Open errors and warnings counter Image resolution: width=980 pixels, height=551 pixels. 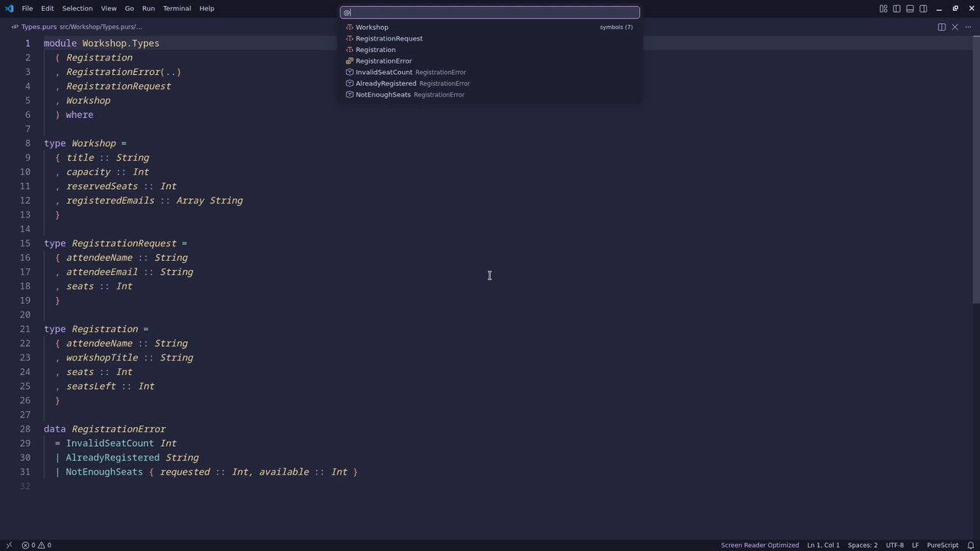(x=36, y=545)
